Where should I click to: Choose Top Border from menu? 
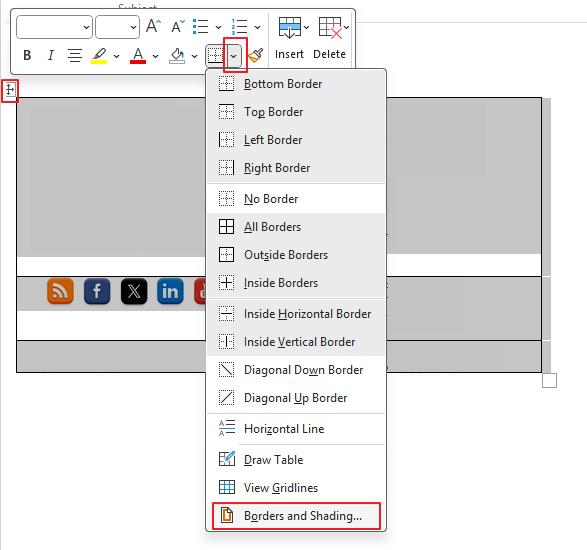pyautogui.click(x=296, y=112)
